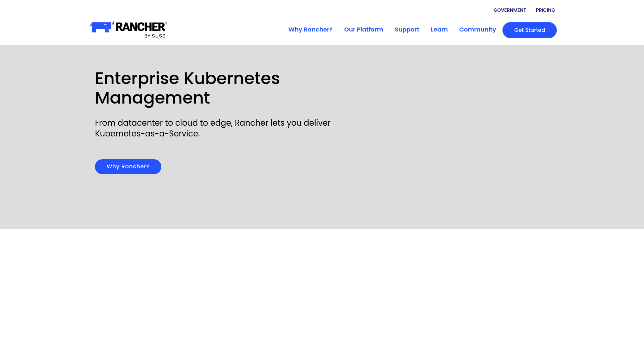Select the Kubernetes-as-a-Service description text
The width and height of the screenshot is (644, 362).
pos(213,128)
